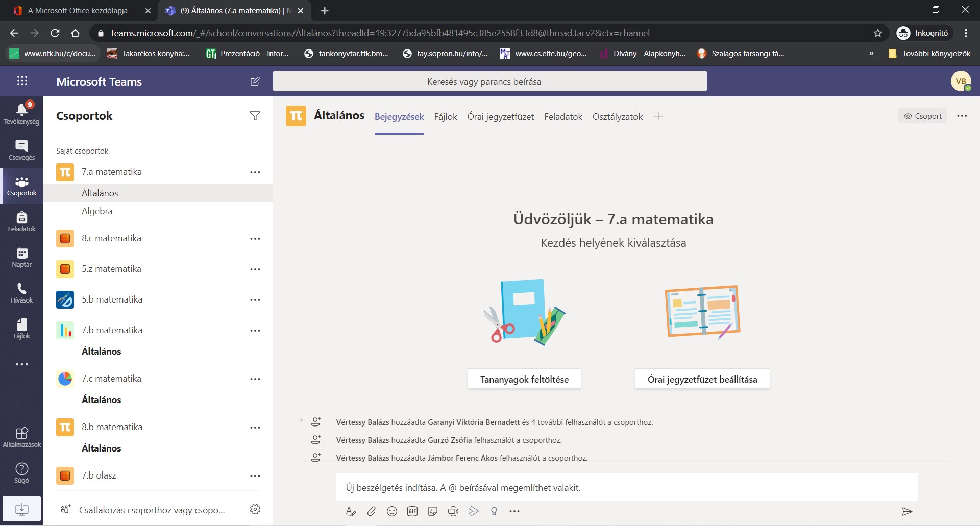
Task: Start a new chat with compose icon
Action: click(255, 81)
